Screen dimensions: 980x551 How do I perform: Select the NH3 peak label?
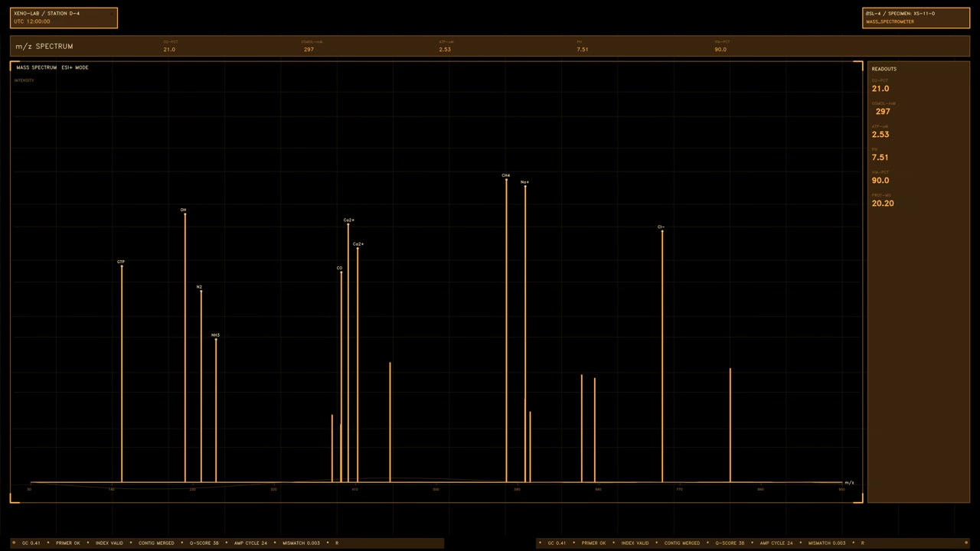[215, 335]
